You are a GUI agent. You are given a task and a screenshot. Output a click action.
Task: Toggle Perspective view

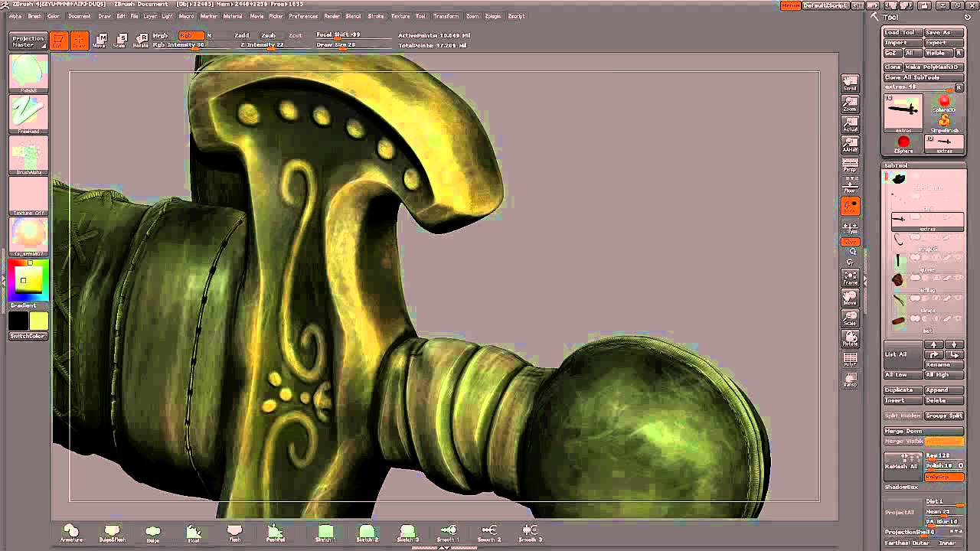pyautogui.click(x=850, y=165)
